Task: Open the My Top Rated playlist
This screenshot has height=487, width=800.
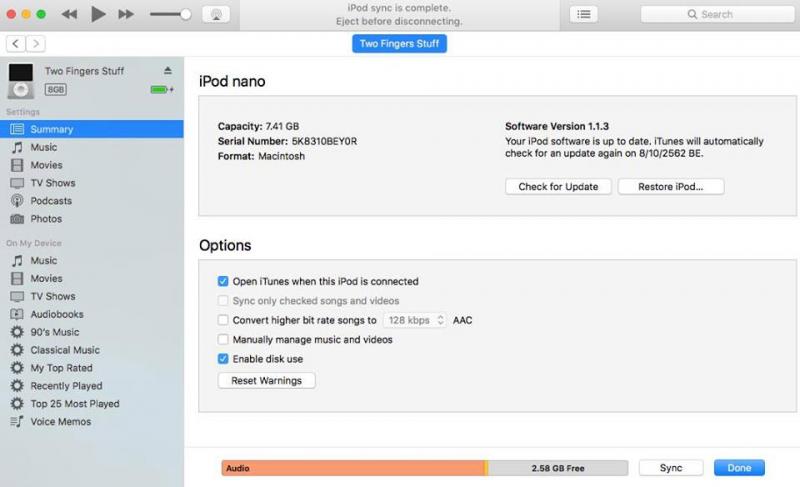Action: click(92, 368)
